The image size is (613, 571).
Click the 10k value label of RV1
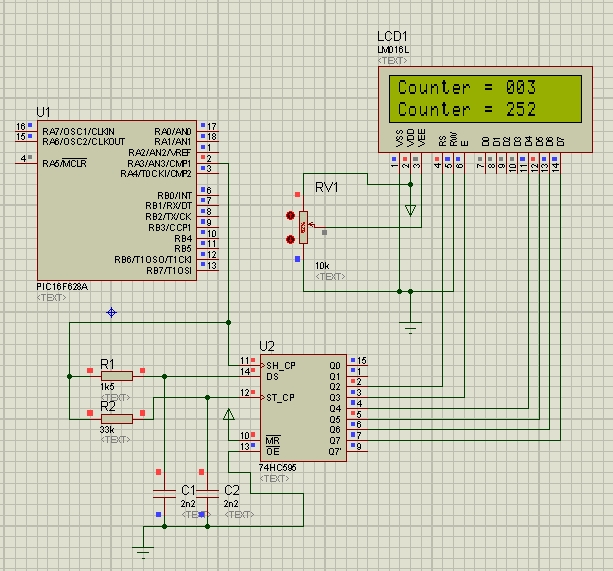tap(322, 266)
